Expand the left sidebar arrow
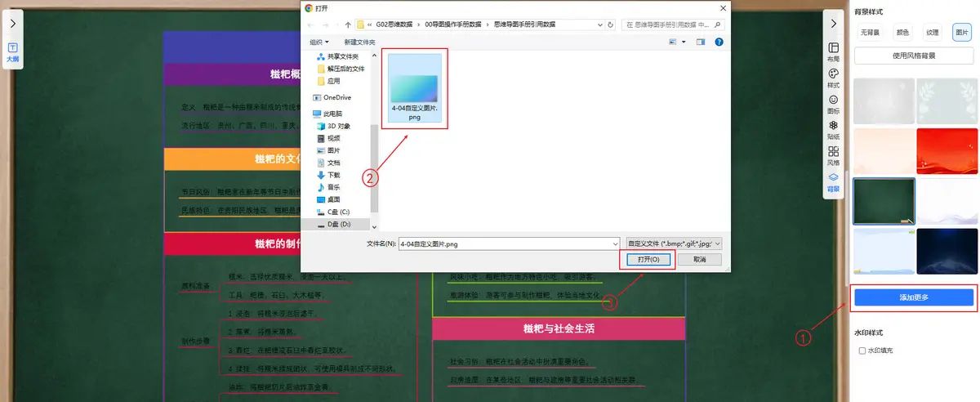Image resolution: width=980 pixels, height=402 pixels. click(12, 24)
